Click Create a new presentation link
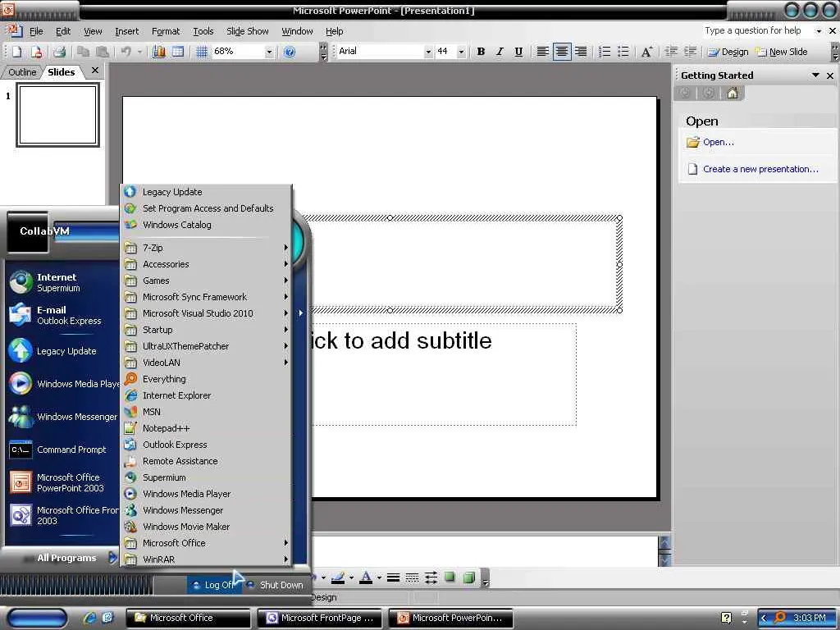The image size is (840, 630). pos(760,169)
